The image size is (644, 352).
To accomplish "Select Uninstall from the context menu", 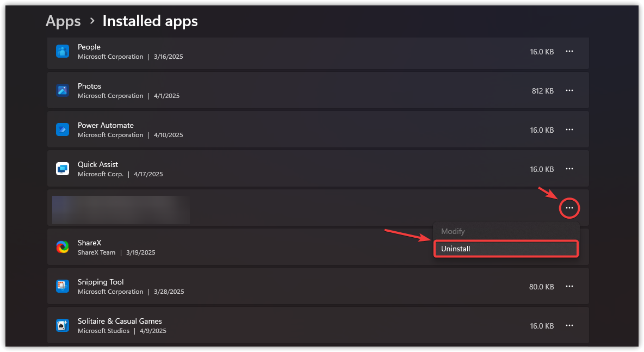I will coord(505,249).
